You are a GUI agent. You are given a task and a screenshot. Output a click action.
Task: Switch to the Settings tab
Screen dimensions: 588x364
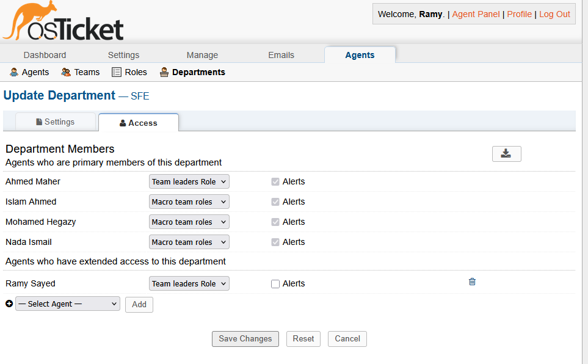coord(56,122)
